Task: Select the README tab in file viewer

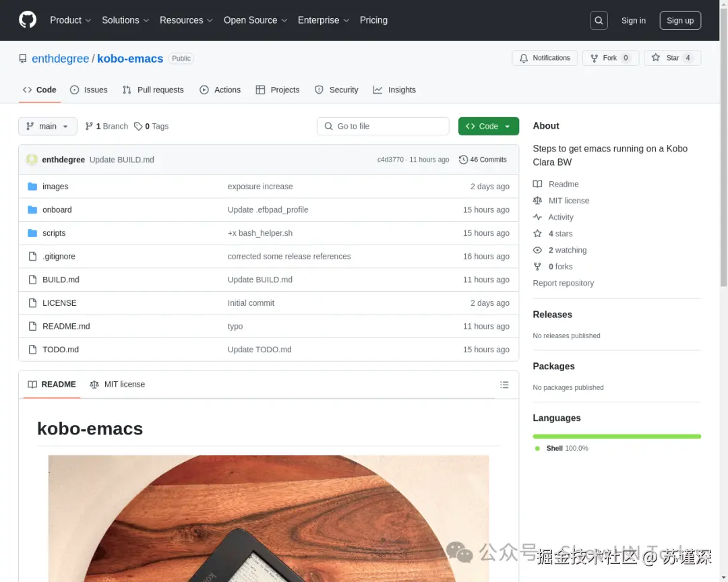Action: click(x=51, y=384)
